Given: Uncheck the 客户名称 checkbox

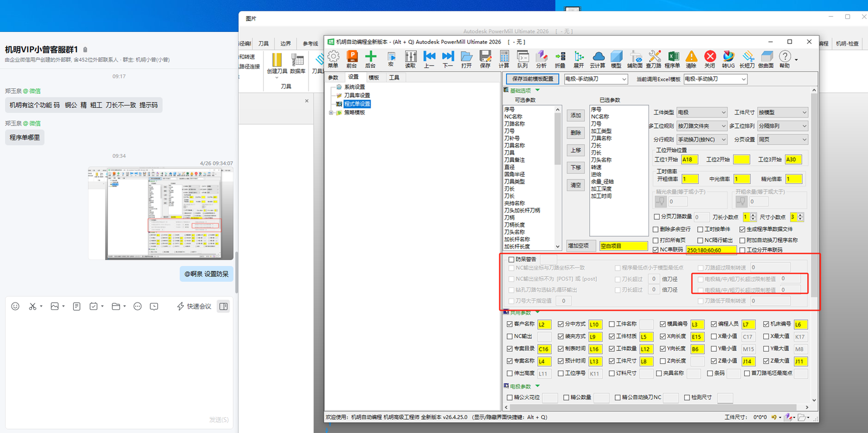Looking at the screenshot, I should (x=510, y=324).
